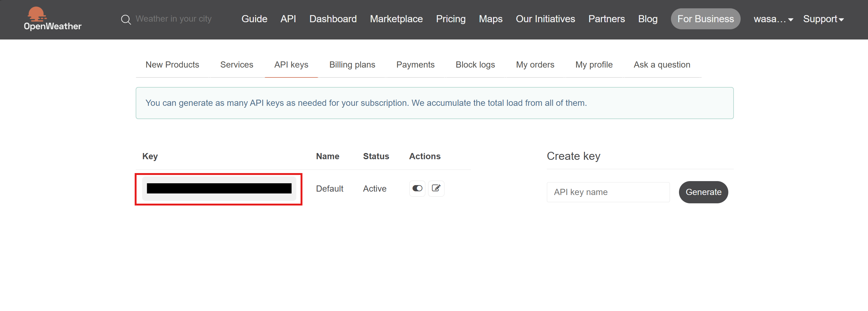868x311 pixels.
Task: Switch to the Billing plans tab
Action: point(352,64)
